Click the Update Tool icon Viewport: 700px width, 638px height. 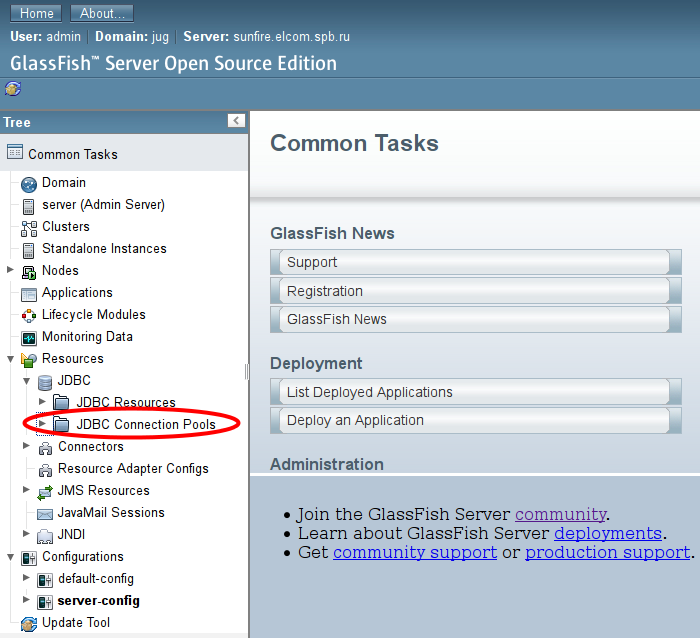coord(29,623)
